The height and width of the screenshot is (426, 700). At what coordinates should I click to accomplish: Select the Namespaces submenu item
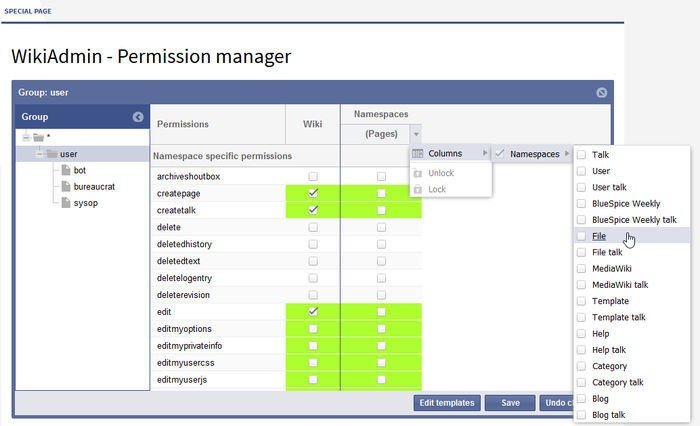tap(534, 154)
